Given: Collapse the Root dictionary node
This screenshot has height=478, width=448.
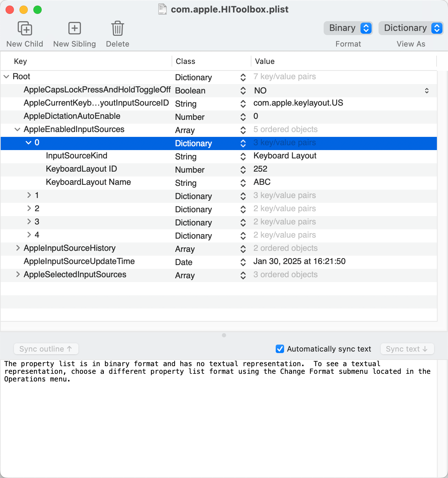Looking at the screenshot, I should tap(6, 76).
